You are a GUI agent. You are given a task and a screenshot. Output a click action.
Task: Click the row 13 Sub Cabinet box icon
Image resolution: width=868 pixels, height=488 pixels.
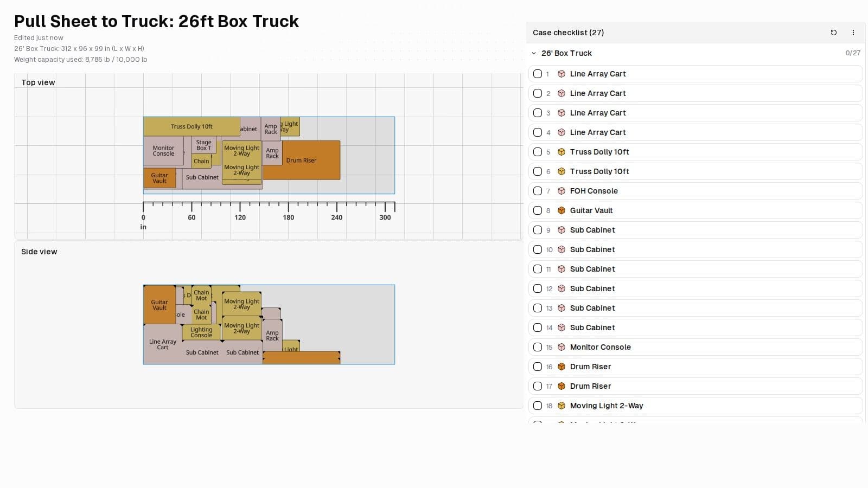561,308
